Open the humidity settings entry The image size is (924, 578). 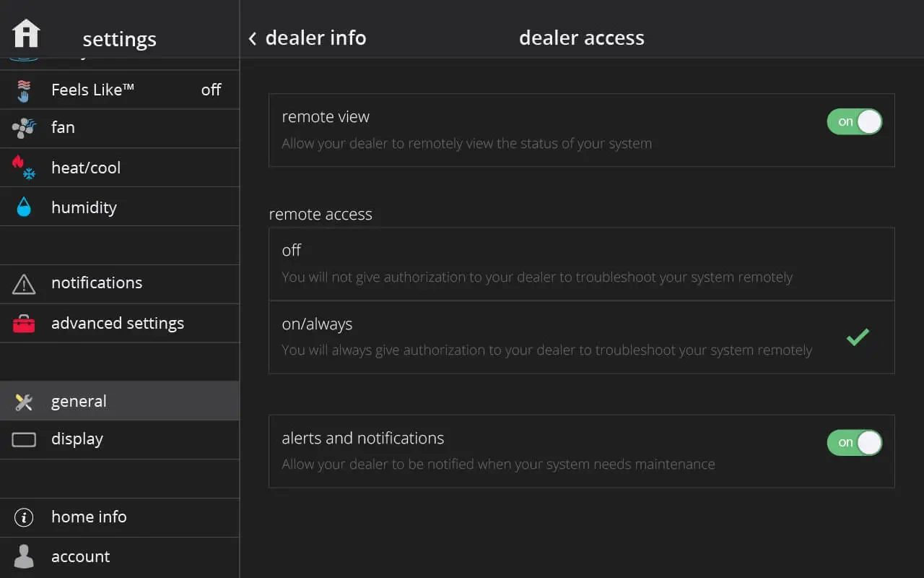coord(84,208)
